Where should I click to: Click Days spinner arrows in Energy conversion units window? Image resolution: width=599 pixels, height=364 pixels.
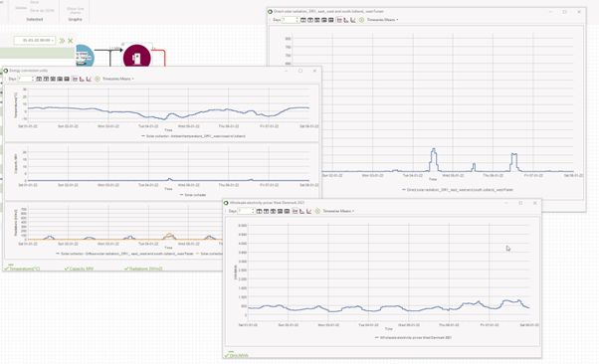click(33, 79)
